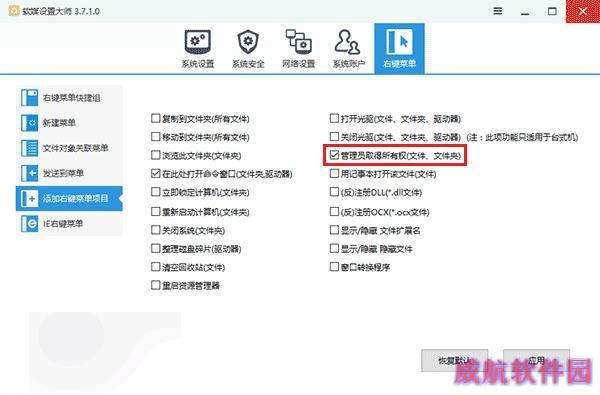
Task: Click the 添加右键菜单项目 plus icon
Action: click(29, 198)
